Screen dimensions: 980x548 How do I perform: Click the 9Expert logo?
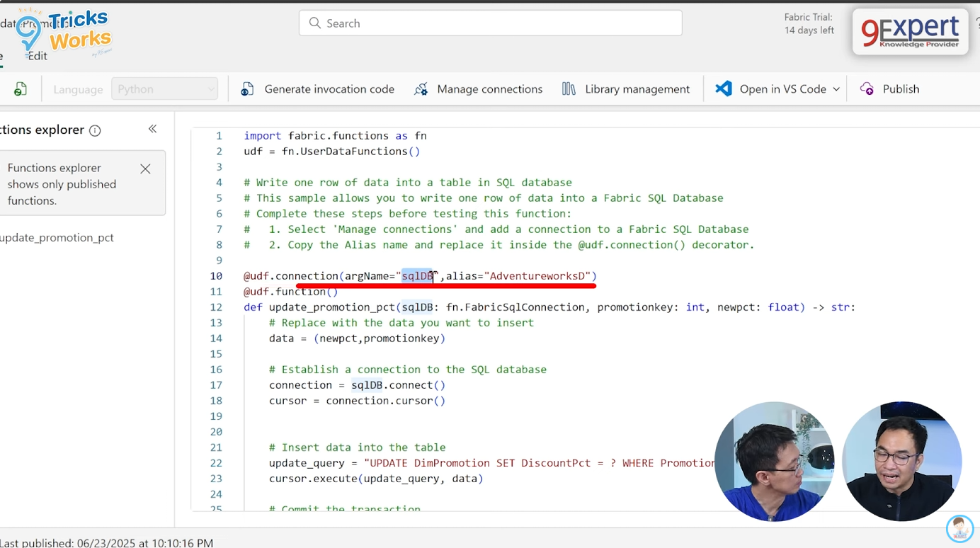pos(909,31)
